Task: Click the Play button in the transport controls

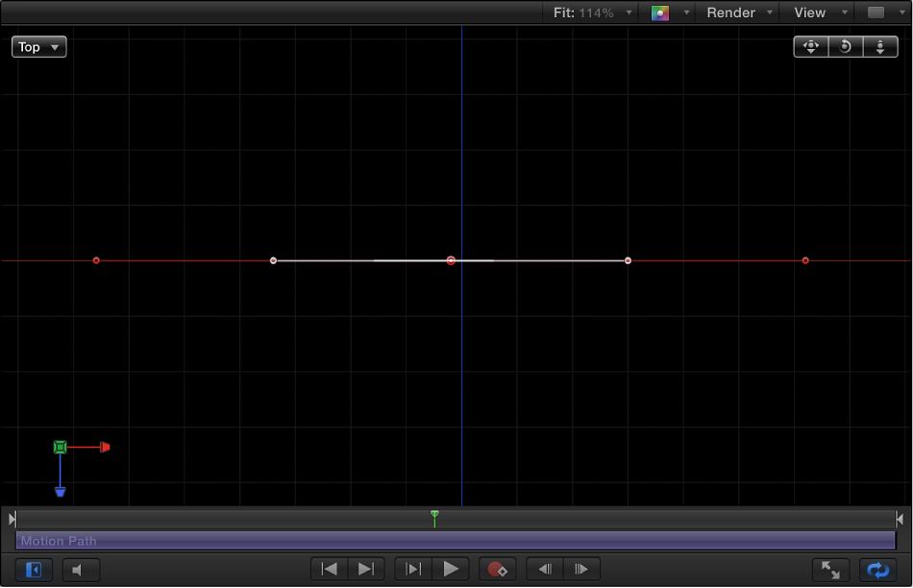Action: click(x=449, y=569)
